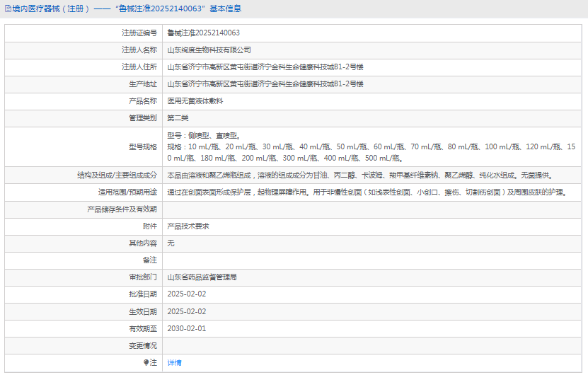
Task: Open the 详情 link
Action: tap(174, 363)
